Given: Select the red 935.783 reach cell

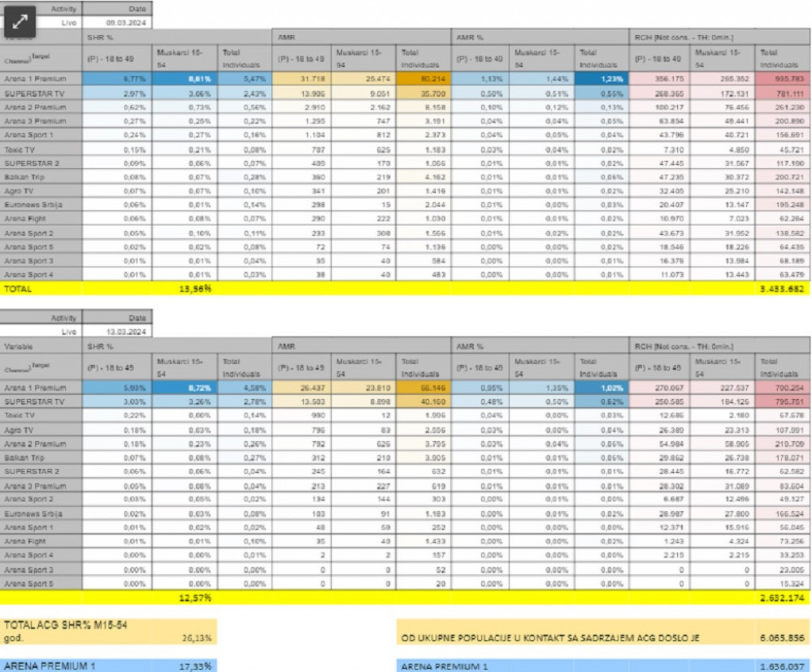Looking at the screenshot, I should point(783,79).
